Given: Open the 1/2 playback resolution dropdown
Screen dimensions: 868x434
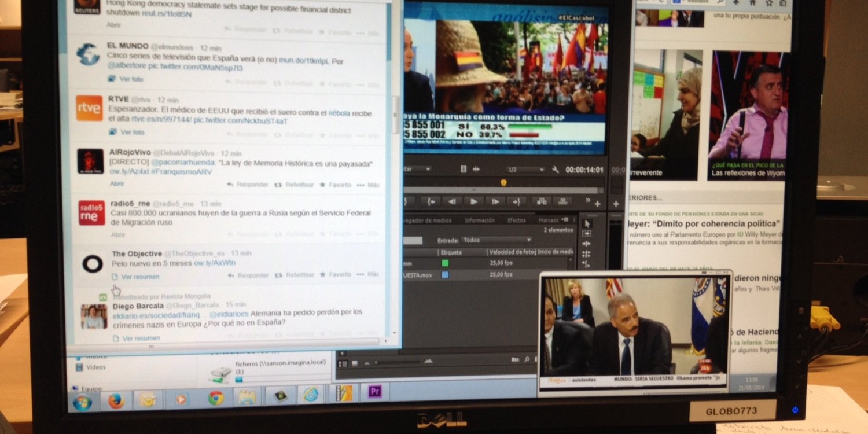Looking at the screenshot, I should 525,170.
